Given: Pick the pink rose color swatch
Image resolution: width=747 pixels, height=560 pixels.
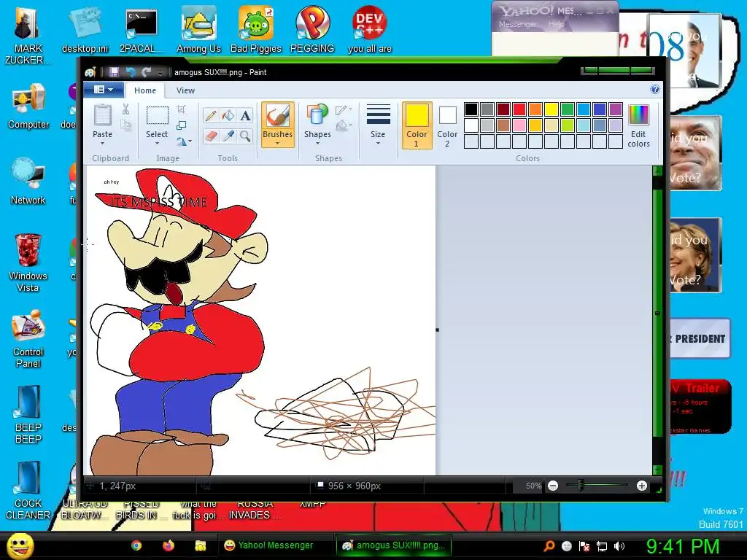Looking at the screenshot, I should (519, 125).
